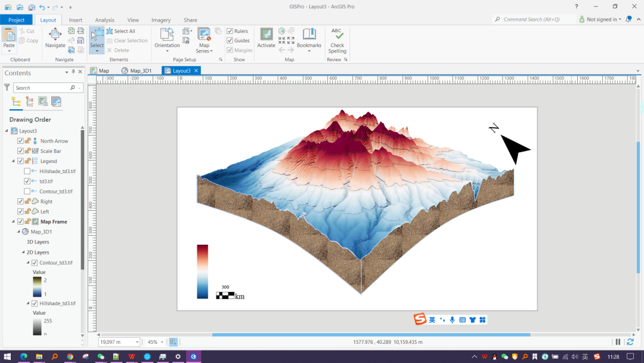Uncheck td3.tif legend item checkbox

[x=27, y=181]
